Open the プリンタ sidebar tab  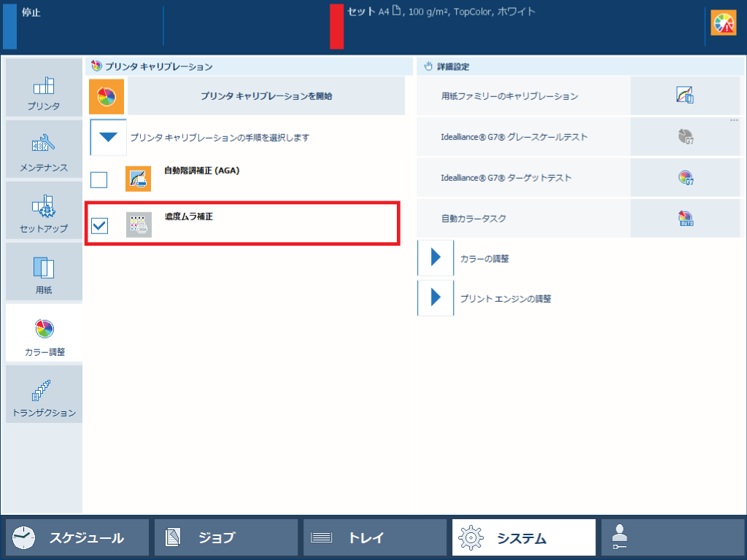(x=44, y=88)
